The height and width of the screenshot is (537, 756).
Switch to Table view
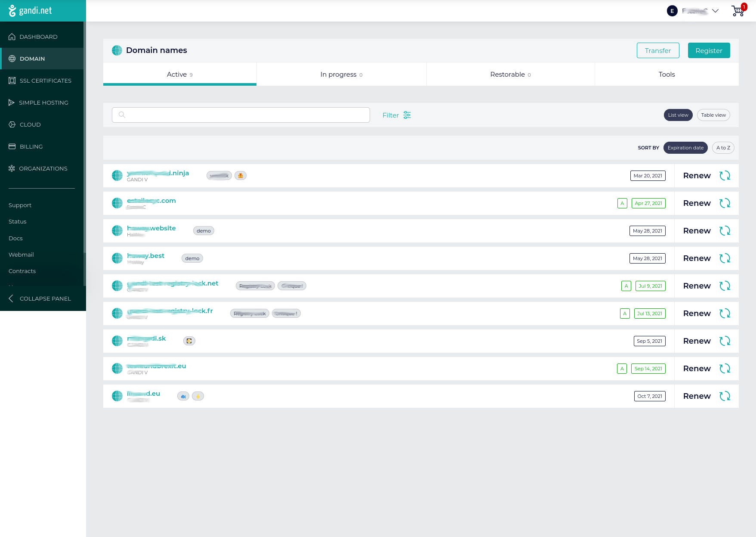pos(713,115)
